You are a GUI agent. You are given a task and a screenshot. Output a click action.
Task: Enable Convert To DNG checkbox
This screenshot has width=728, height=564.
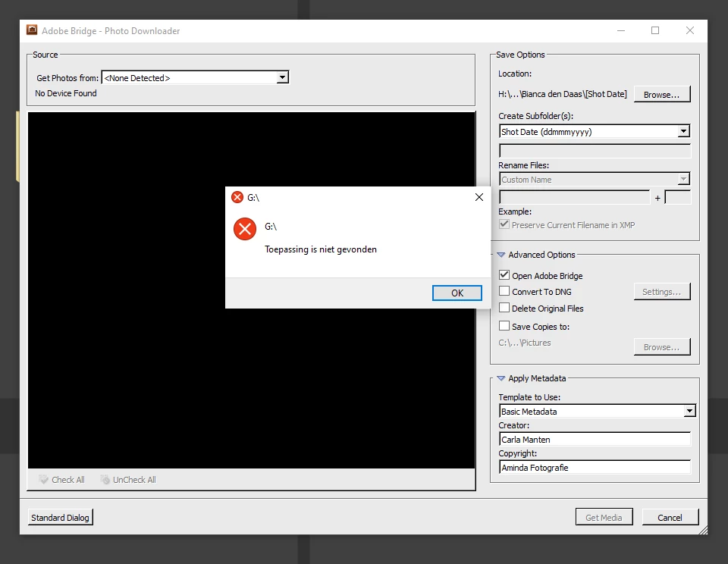coord(504,291)
